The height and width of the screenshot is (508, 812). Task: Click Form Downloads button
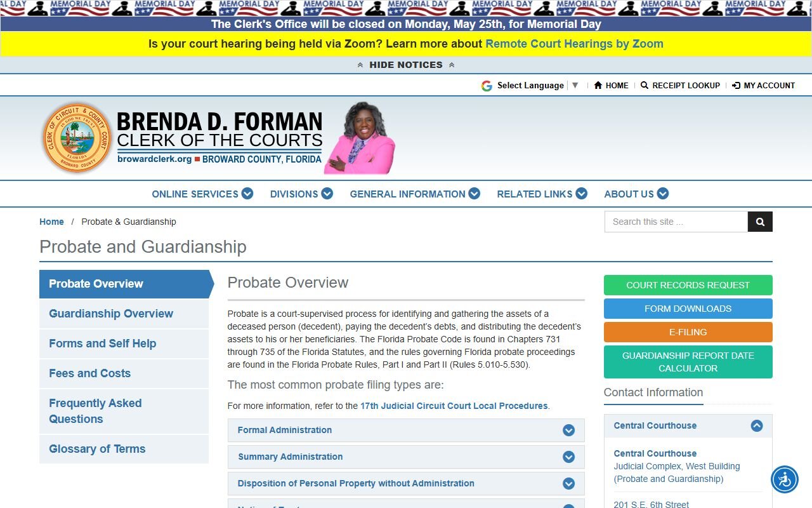coord(688,309)
